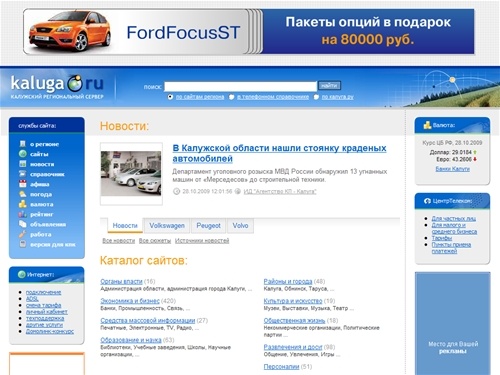500x375 pixels.
Task: Click globe icon in 'Интернет' panel header
Action: pyautogui.click(x=22, y=274)
